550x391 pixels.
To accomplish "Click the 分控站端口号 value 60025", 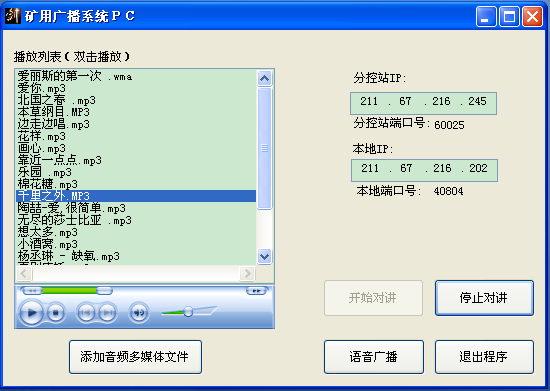I will (x=449, y=125).
